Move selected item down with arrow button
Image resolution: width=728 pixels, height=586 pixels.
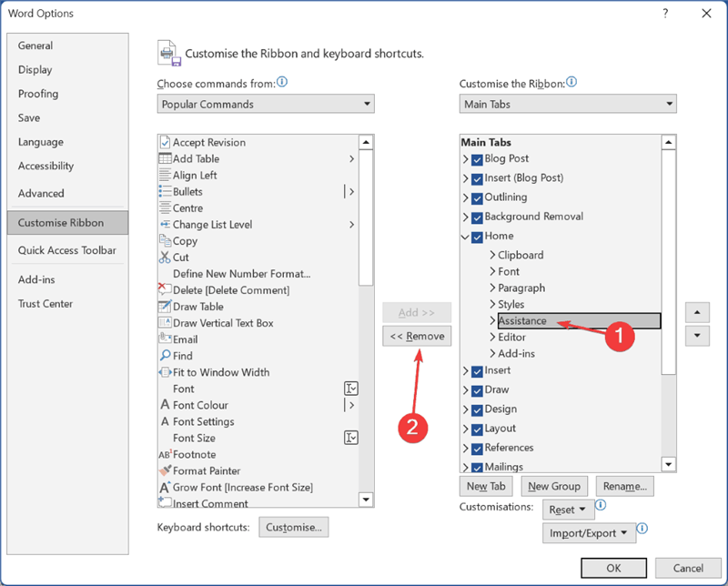pyautogui.click(x=697, y=336)
